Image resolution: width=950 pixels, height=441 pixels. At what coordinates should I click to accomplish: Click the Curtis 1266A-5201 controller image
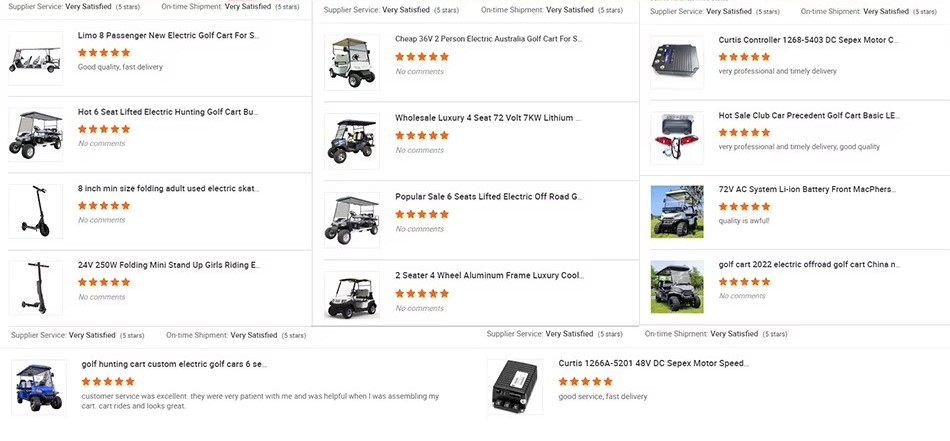tap(516, 386)
